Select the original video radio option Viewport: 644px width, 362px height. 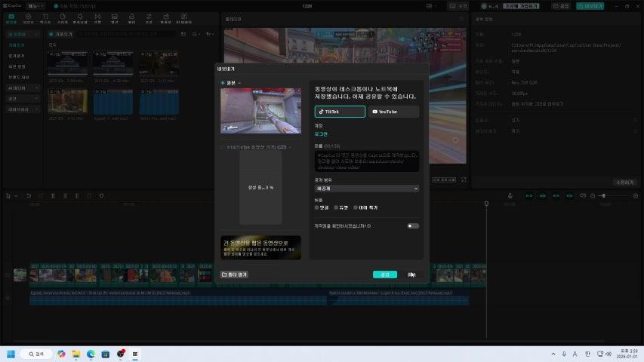(223, 83)
